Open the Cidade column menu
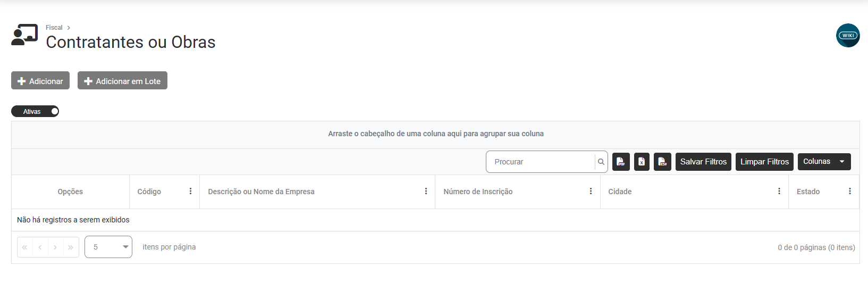Image resolution: width=868 pixels, height=282 pixels. tap(779, 192)
